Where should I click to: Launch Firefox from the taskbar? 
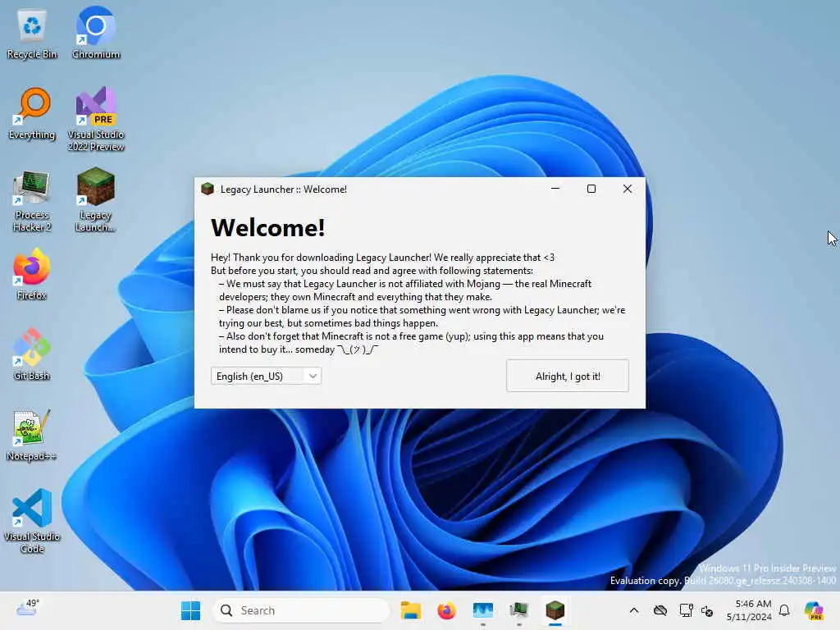pyautogui.click(x=447, y=610)
